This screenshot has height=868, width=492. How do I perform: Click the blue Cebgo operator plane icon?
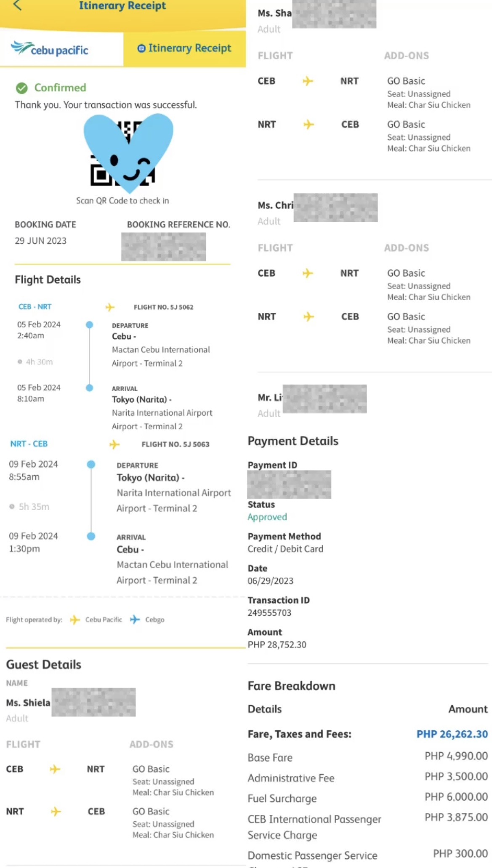coord(135,620)
